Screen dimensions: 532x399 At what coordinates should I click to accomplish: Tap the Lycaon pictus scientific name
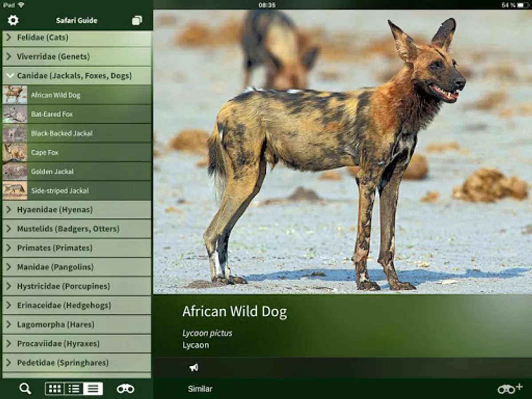[x=207, y=333]
